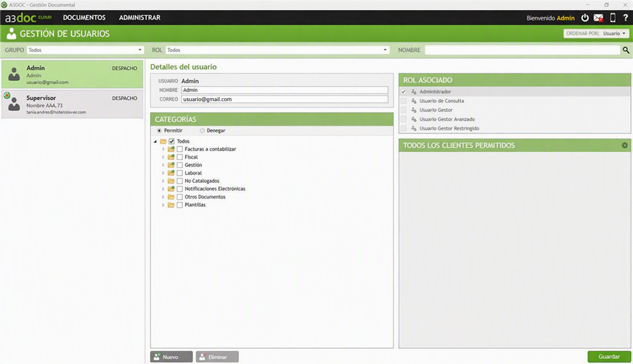This screenshot has height=364, width=633.
Task: Click the Correo email field
Action: pos(285,99)
